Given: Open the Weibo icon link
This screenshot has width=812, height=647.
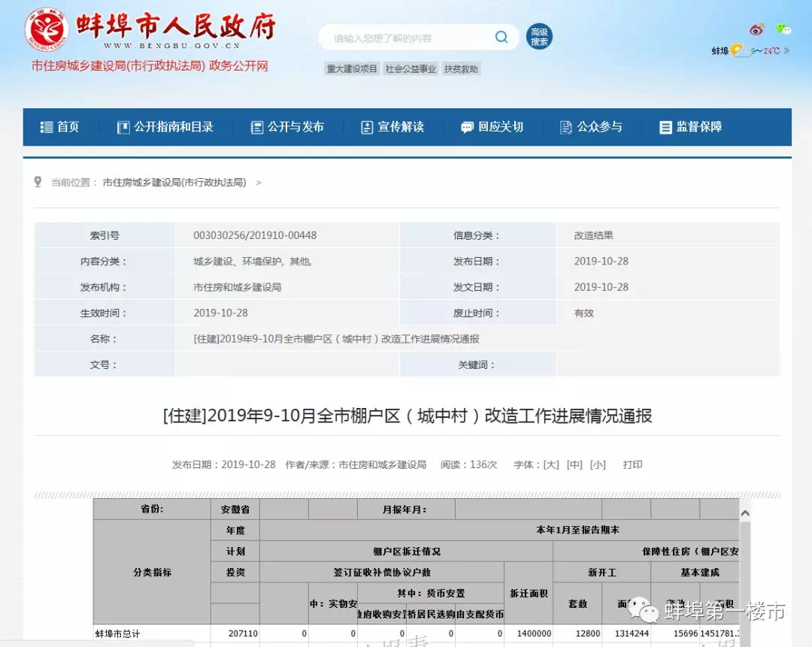Looking at the screenshot, I should [756, 29].
